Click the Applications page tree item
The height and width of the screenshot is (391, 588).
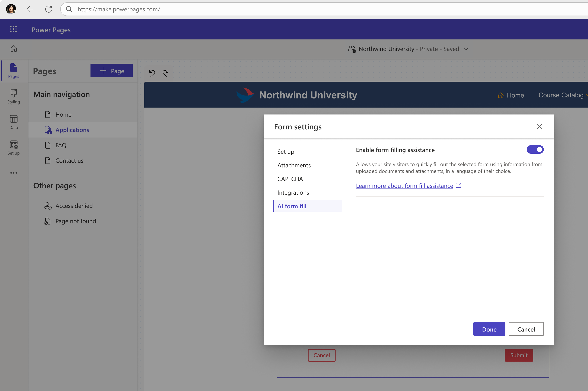[72, 130]
